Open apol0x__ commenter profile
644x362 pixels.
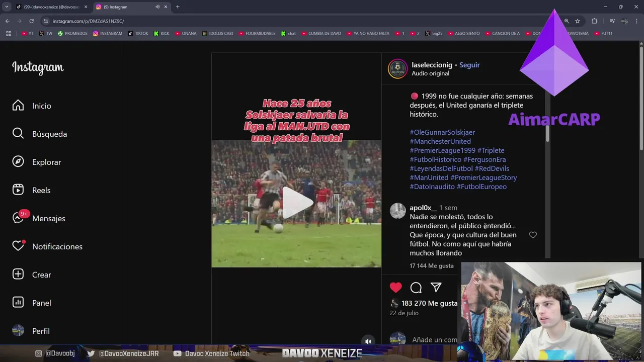(423, 208)
